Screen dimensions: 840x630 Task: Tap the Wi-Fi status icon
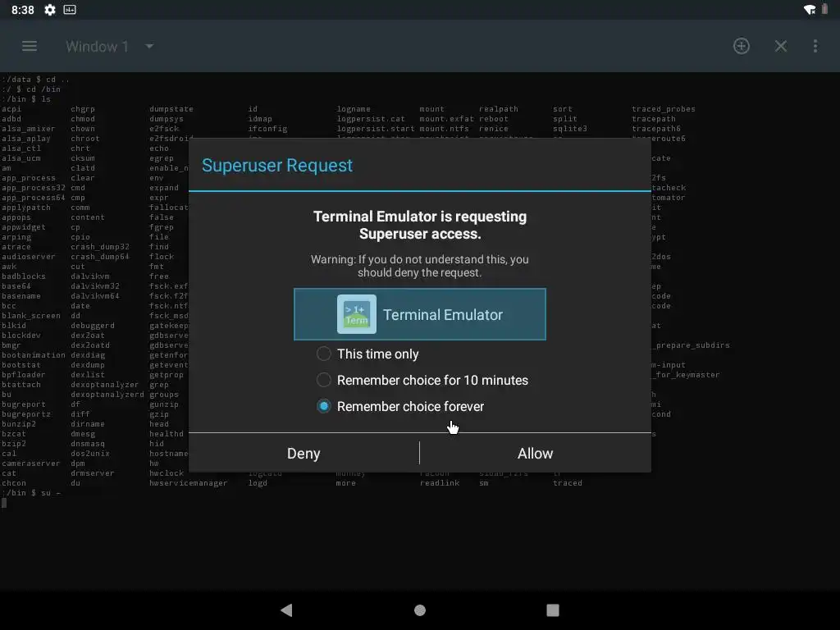(x=810, y=10)
